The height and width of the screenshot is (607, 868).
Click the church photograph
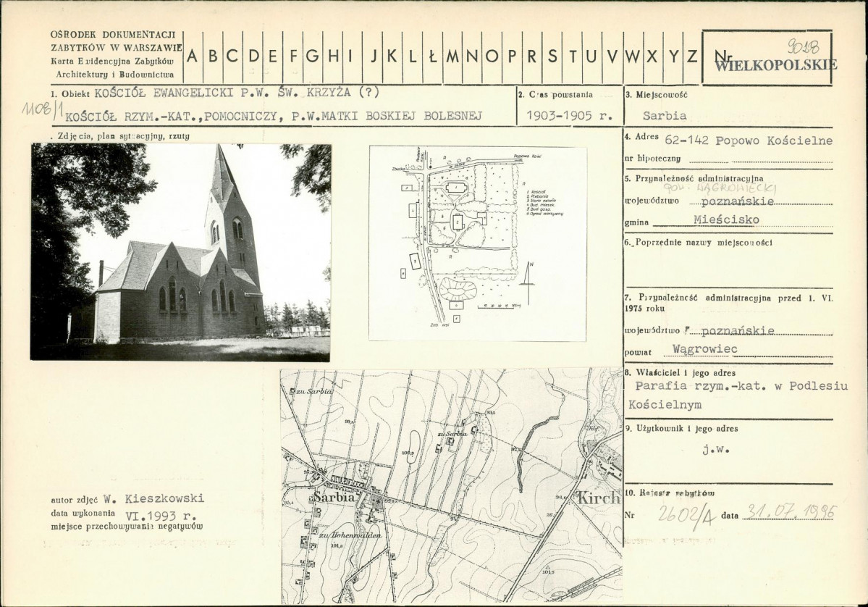tap(180, 252)
